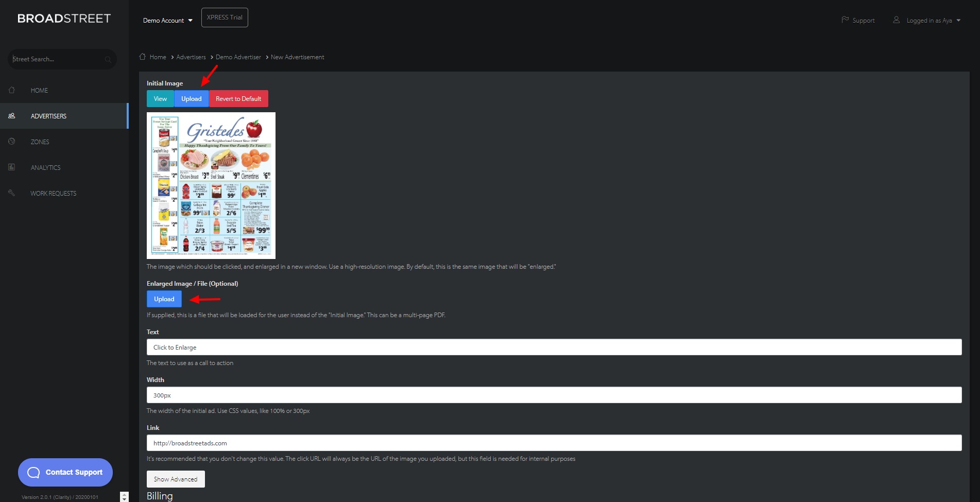The image size is (980, 502).
Task: Click Upload under Enlarged Image / File
Action: [x=164, y=299]
